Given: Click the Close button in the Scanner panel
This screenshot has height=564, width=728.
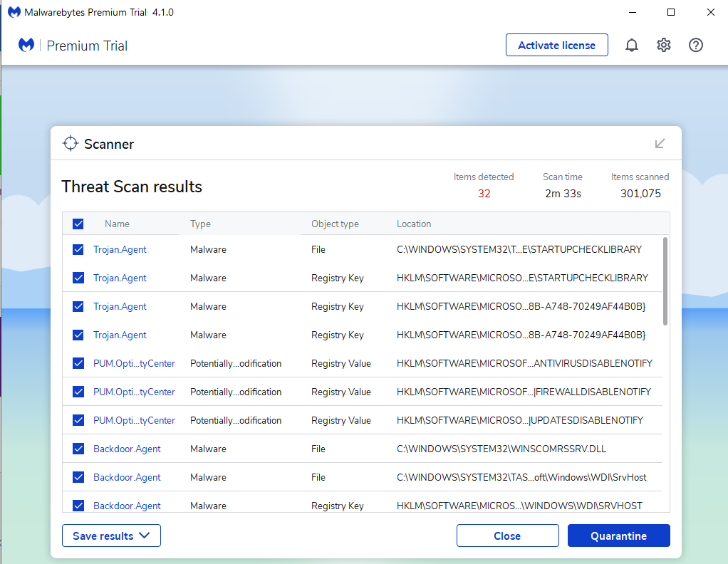Looking at the screenshot, I should click(x=507, y=536).
